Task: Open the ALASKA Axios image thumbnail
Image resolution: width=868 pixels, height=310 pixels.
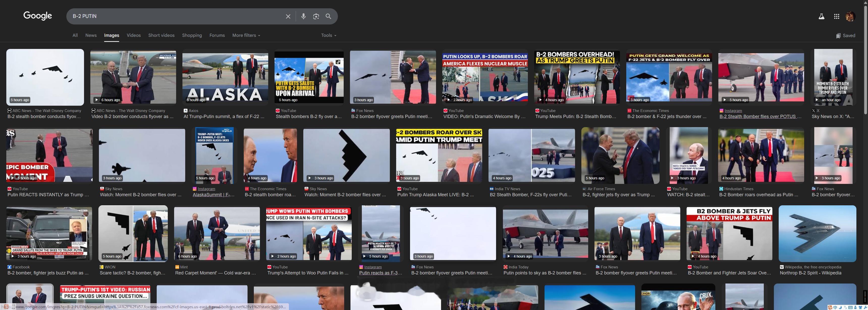Action: click(225, 77)
